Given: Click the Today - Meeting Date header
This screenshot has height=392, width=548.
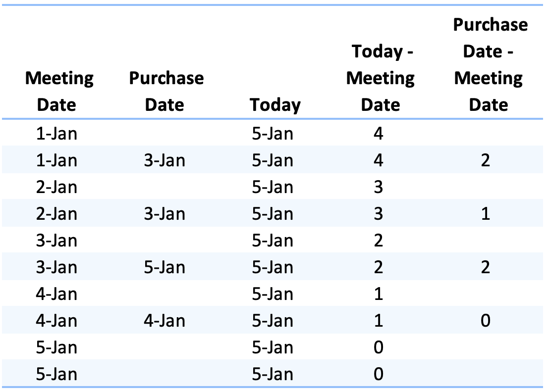Looking at the screenshot, I should pos(380,78).
